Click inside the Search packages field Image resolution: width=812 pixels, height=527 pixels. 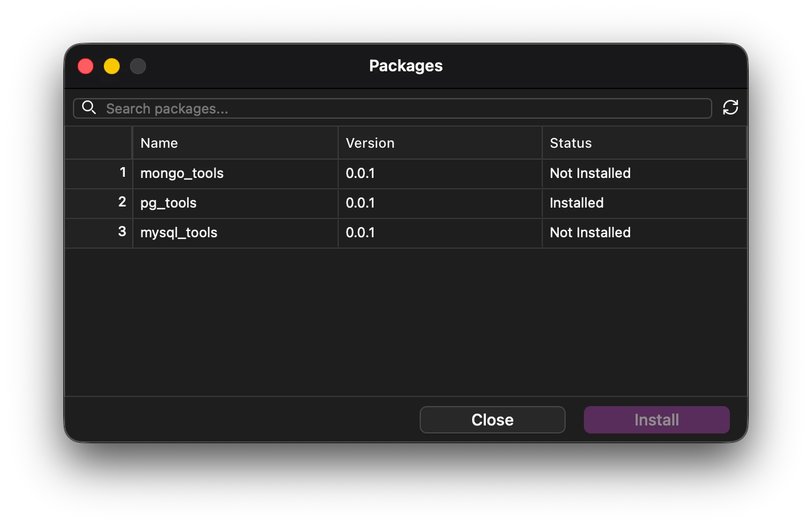coord(342,108)
